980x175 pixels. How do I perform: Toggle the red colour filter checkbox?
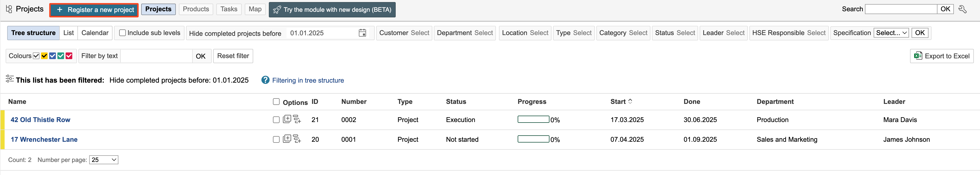coord(69,56)
